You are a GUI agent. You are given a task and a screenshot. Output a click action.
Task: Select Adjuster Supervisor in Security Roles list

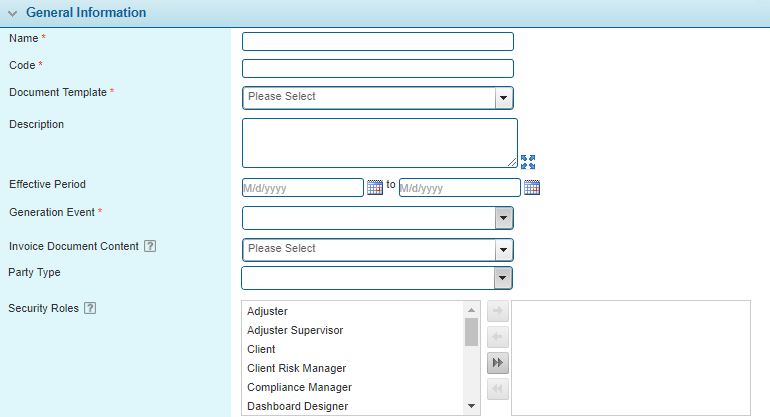[x=295, y=330]
